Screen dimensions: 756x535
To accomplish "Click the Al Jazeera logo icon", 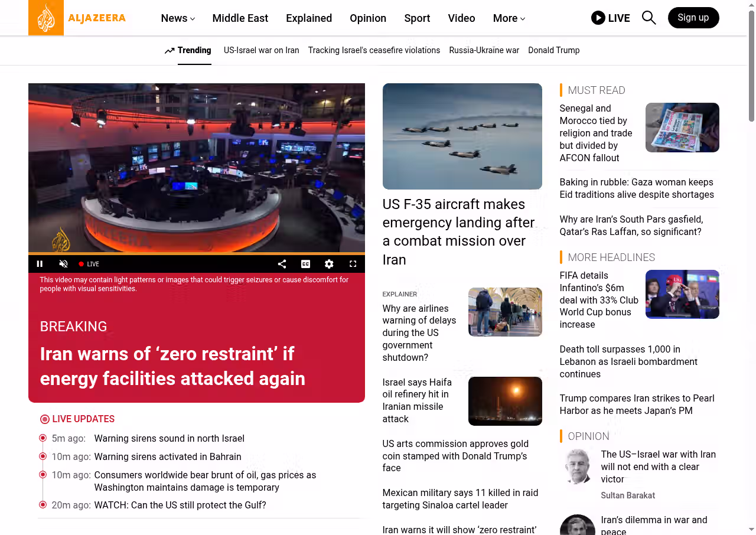I will point(46,18).
